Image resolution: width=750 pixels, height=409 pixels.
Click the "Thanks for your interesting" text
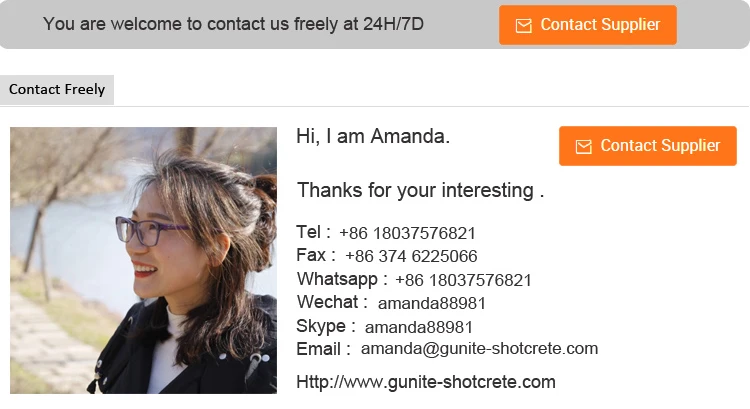[420, 190]
